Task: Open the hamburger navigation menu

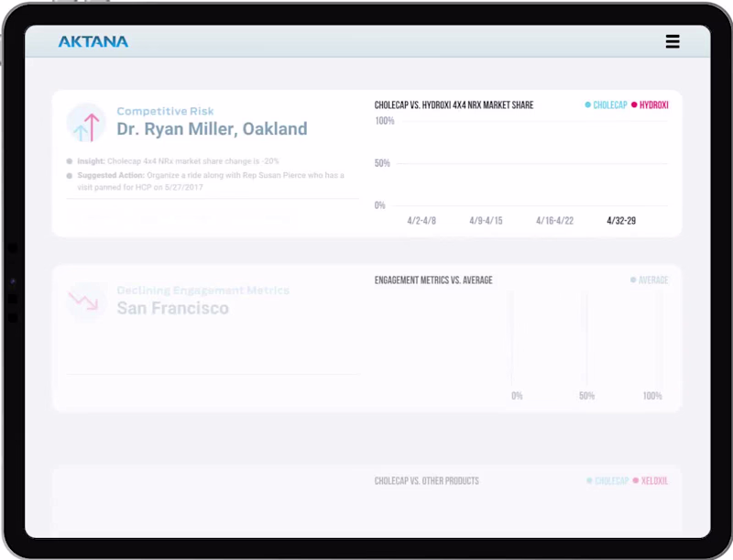Action: coord(673,41)
